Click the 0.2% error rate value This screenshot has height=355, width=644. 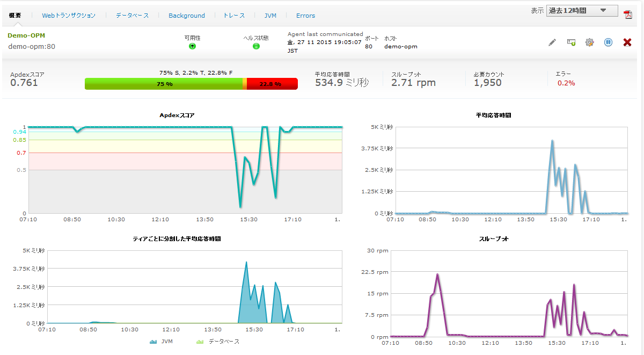[x=566, y=83]
